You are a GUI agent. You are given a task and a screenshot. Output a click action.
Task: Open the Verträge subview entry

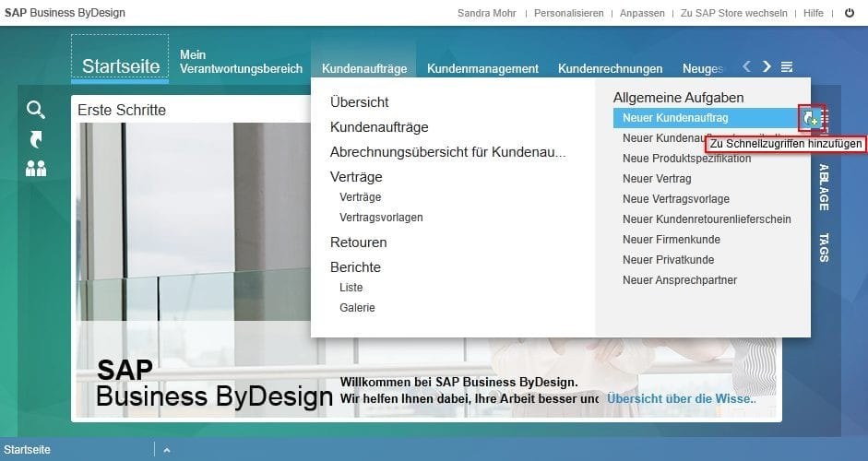click(361, 197)
